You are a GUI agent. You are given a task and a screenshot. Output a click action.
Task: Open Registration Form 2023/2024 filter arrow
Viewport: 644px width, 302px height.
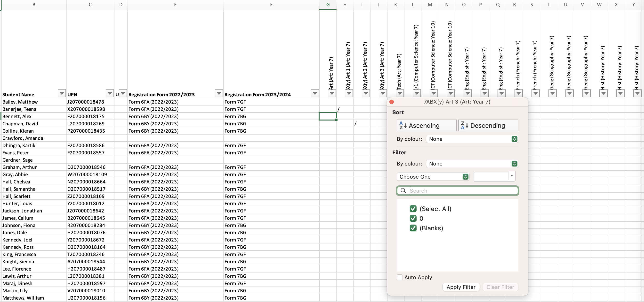(315, 93)
